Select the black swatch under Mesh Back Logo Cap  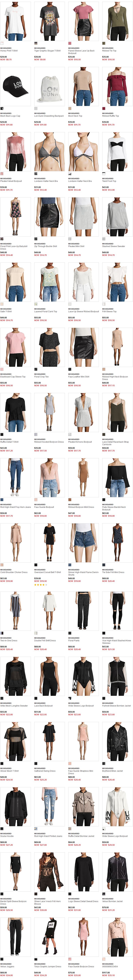point(2,108)
